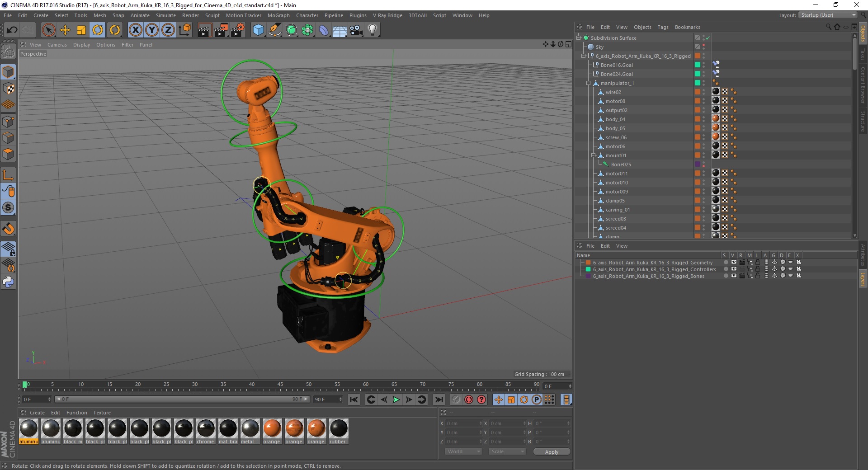
Task: Toggle Geometry layer Solo dot
Action: coord(725,263)
